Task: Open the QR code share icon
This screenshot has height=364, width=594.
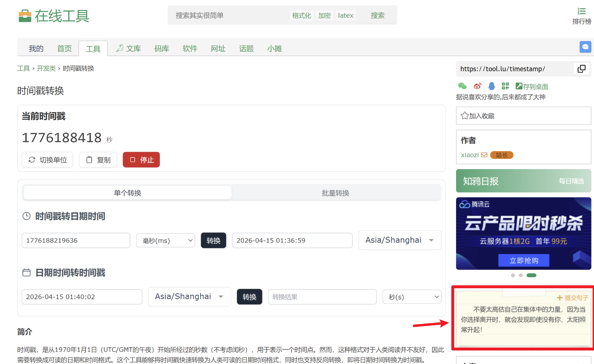Action: click(x=505, y=86)
